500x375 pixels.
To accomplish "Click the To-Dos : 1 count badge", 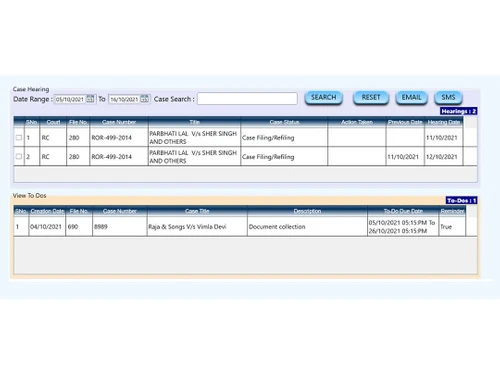I will pyautogui.click(x=462, y=200).
